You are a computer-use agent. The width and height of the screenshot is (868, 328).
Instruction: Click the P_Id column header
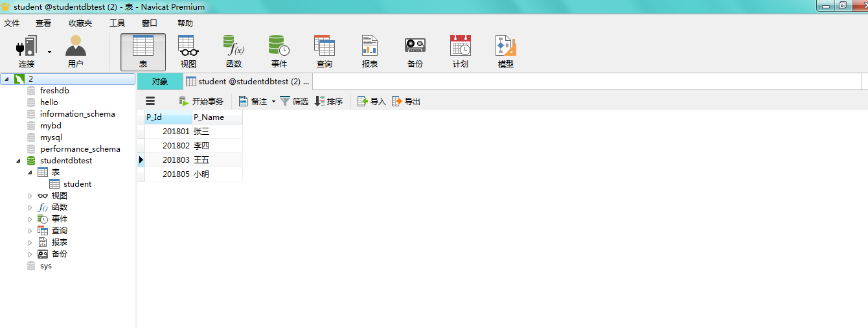[x=168, y=117]
